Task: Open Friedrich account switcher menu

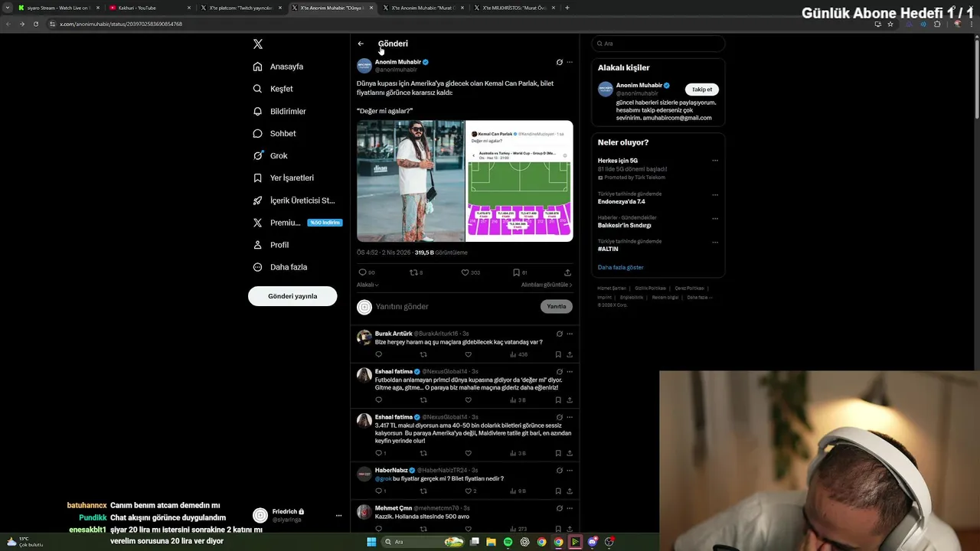Action: tap(297, 515)
